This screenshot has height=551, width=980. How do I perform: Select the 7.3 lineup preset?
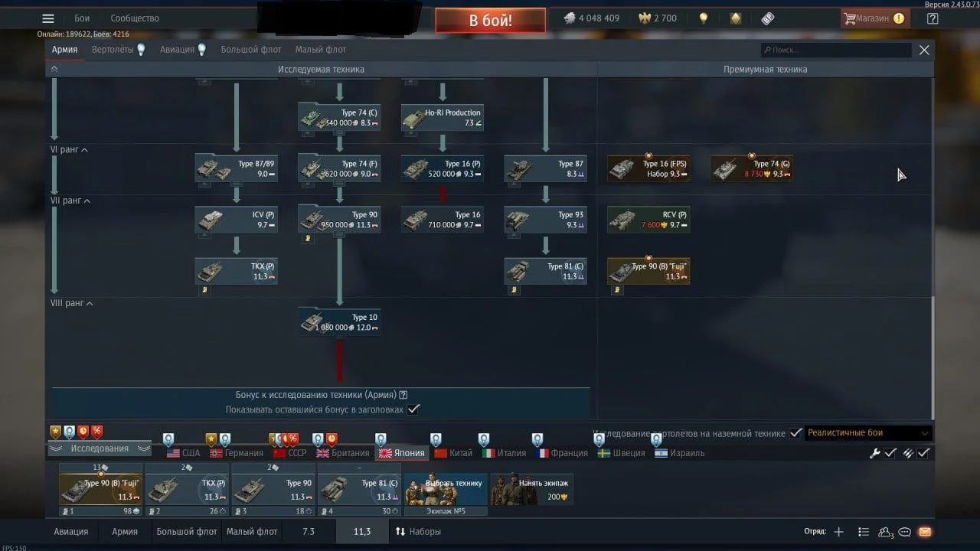pos(309,532)
